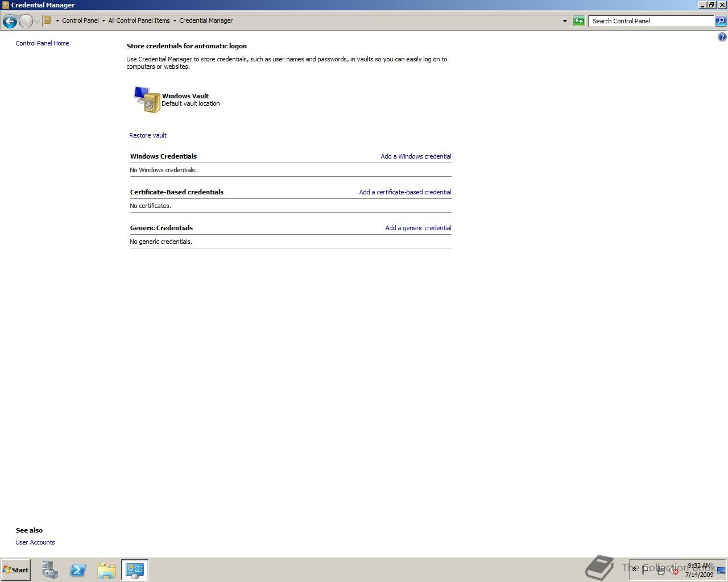Click the network tray icon

(x=660, y=570)
